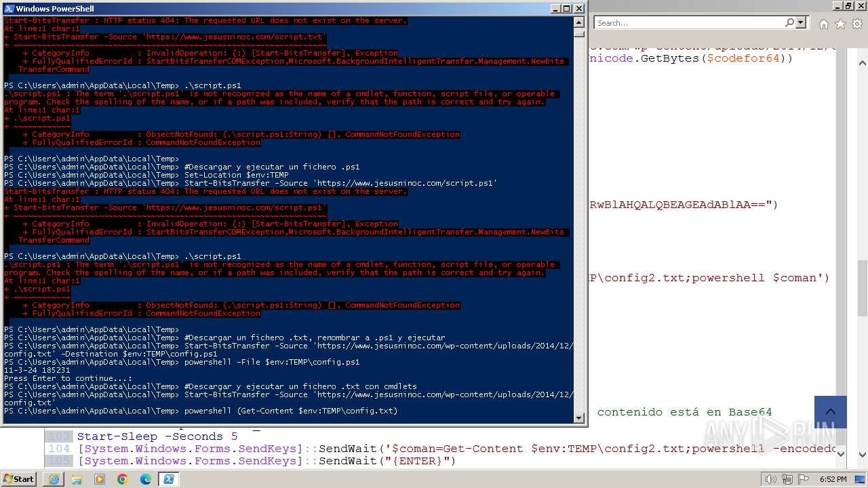Click 'Set-Location $env:TEMP' command line
This screenshot has height=488, width=868.
[236, 175]
